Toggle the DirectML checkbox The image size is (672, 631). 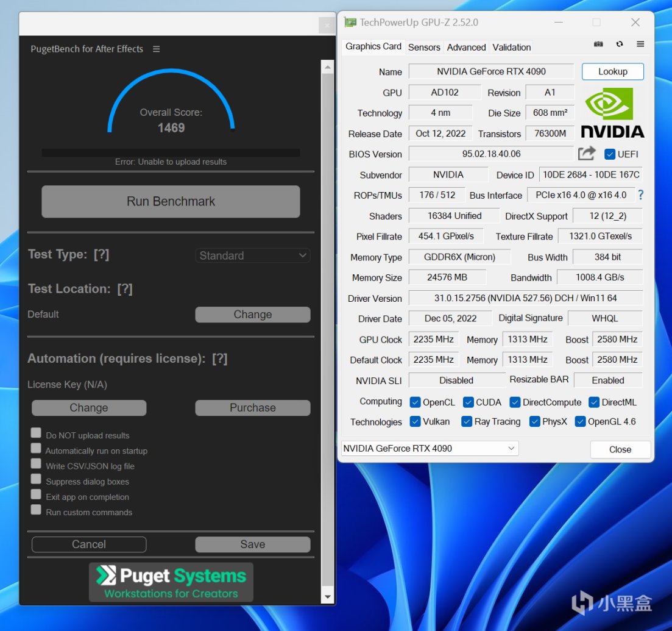[x=593, y=402]
